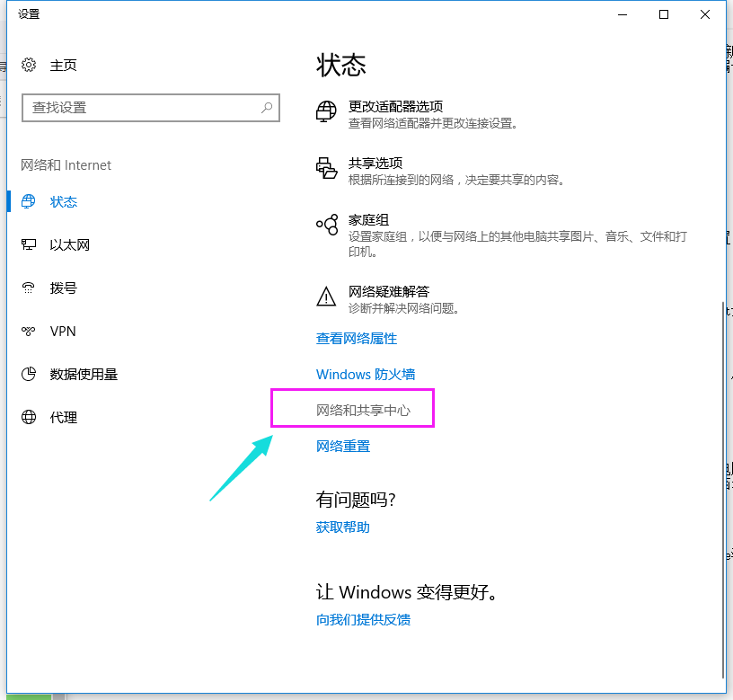
Task: Click the 向我们提供反馈 feedback link
Action: click(363, 619)
